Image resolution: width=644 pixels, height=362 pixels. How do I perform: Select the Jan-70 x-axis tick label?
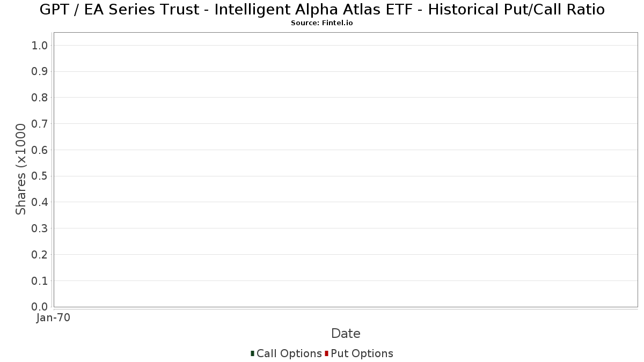point(53,318)
